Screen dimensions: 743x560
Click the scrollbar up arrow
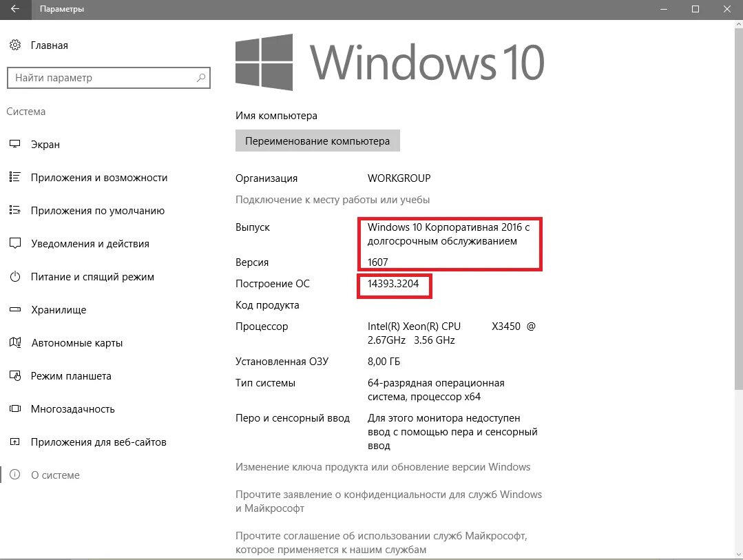coord(739,23)
